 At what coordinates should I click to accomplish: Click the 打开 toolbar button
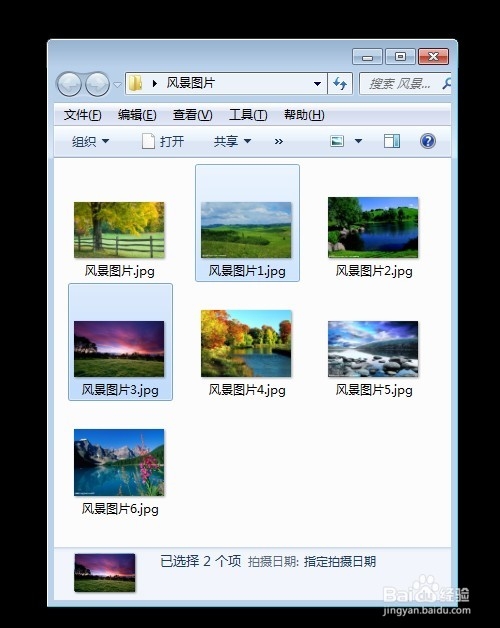[163, 141]
